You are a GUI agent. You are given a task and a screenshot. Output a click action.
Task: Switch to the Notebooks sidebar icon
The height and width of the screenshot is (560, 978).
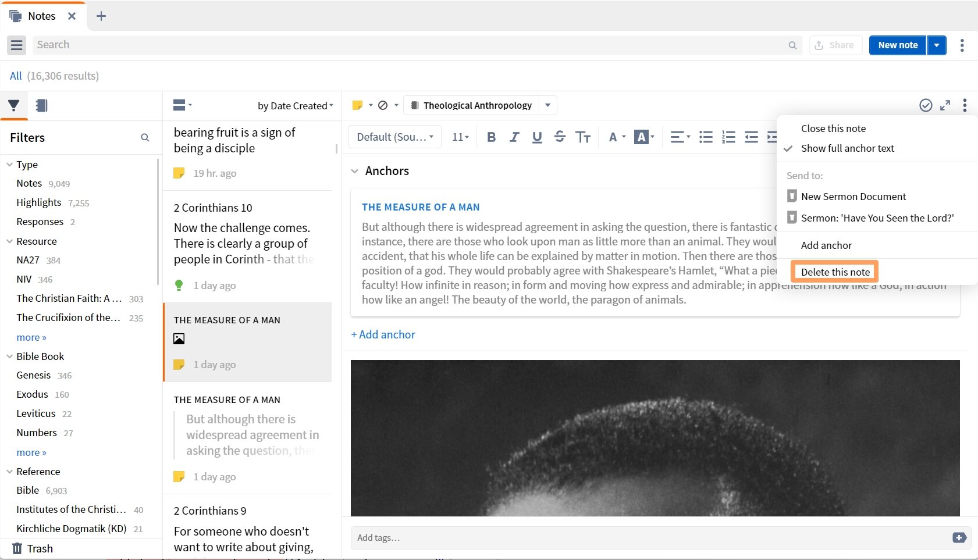click(41, 105)
